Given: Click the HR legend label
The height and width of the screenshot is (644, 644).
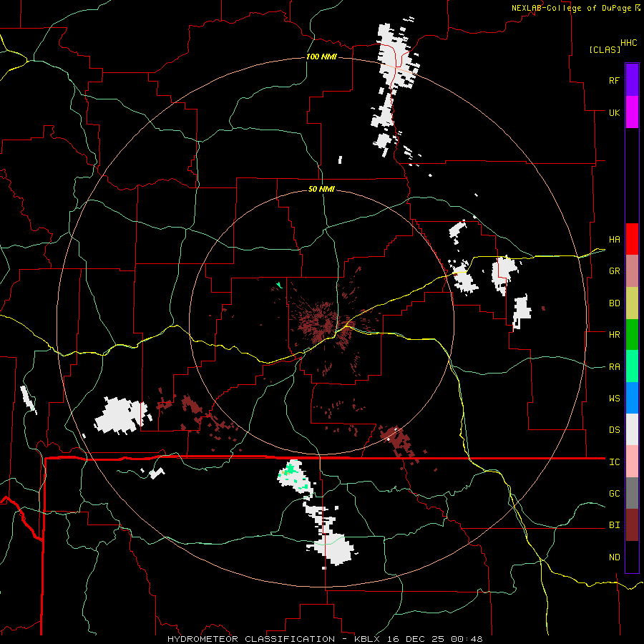Looking at the screenshot, I should pos(614,335).
